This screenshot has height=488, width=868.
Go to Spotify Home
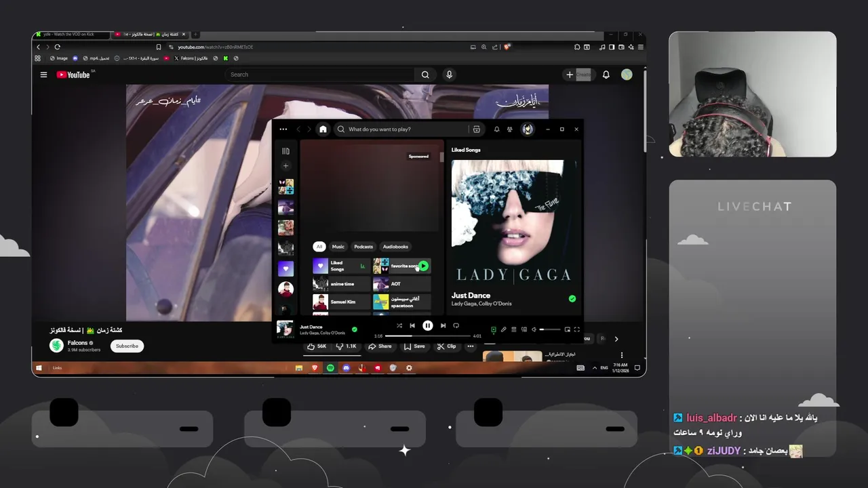click(x=323, y=129)
